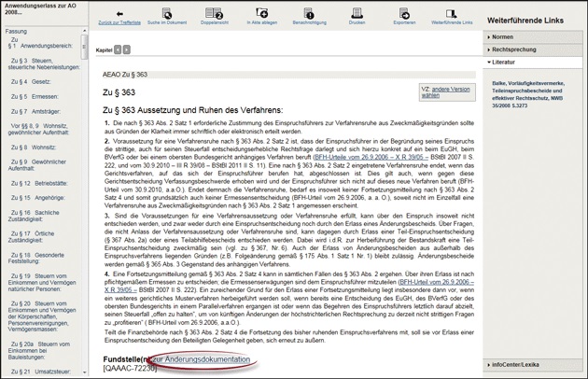This screenshot has width=588, height=379.
Task: Click the In Akte ablegen icon
Action: pyautogui.click(x=261, y=16)
